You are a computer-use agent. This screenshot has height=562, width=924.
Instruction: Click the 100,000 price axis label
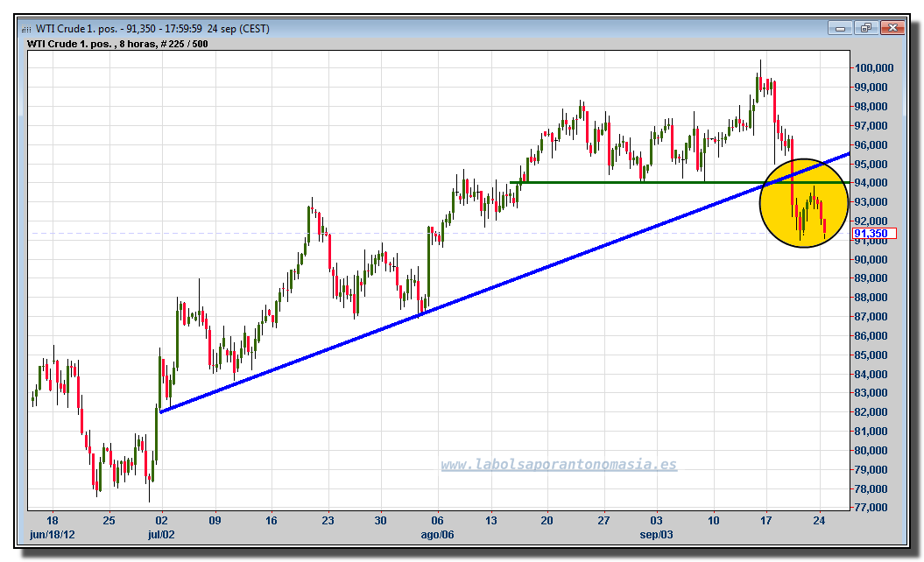(x=874, y=67)
